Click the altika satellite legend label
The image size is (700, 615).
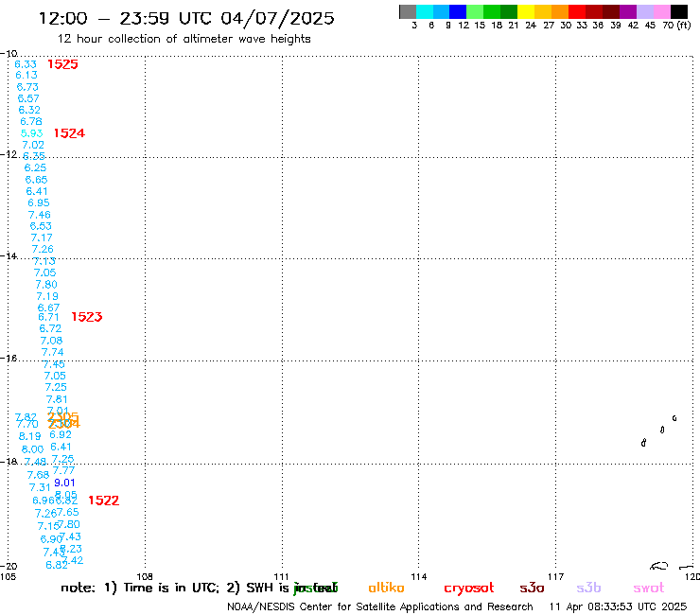pyautogui.click(x=386, y=588)
